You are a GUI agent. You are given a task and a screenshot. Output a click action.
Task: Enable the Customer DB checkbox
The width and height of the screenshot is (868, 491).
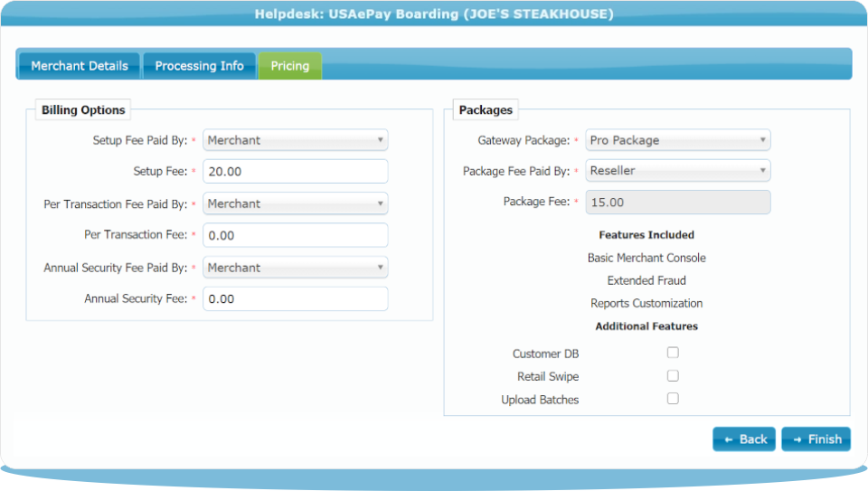point(673,353)
